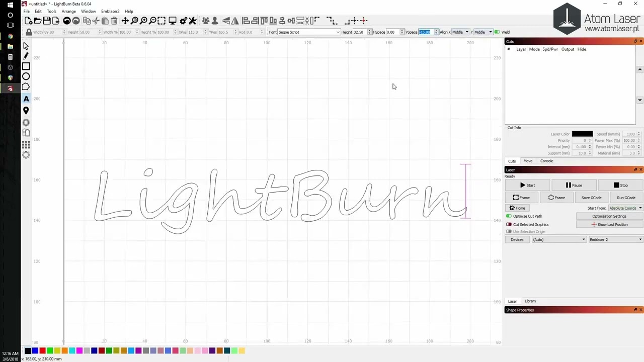Select the Pan/move view icon
644x362 pixels.
[x=125, y=21]
